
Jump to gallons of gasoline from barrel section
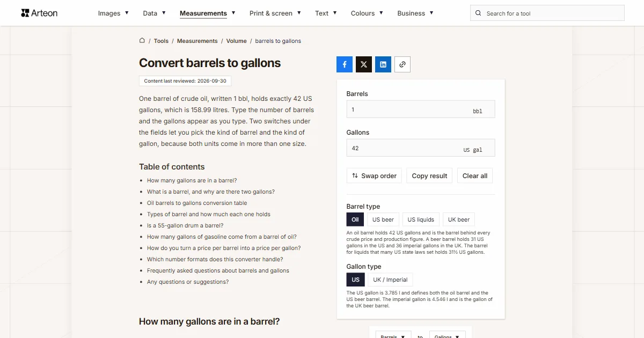pyautogui.click(x=222, y=237)
